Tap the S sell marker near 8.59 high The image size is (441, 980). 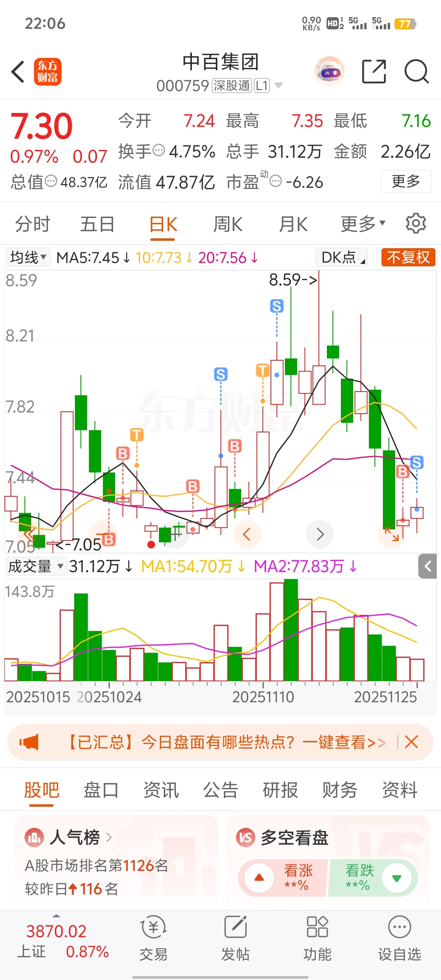[276, 306]
